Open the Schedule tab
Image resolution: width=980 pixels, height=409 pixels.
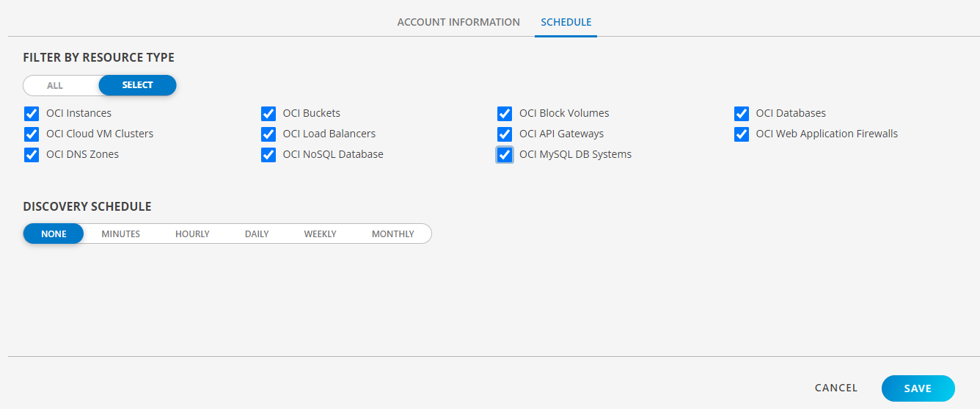pyautogui.click(x=566, y=22)
